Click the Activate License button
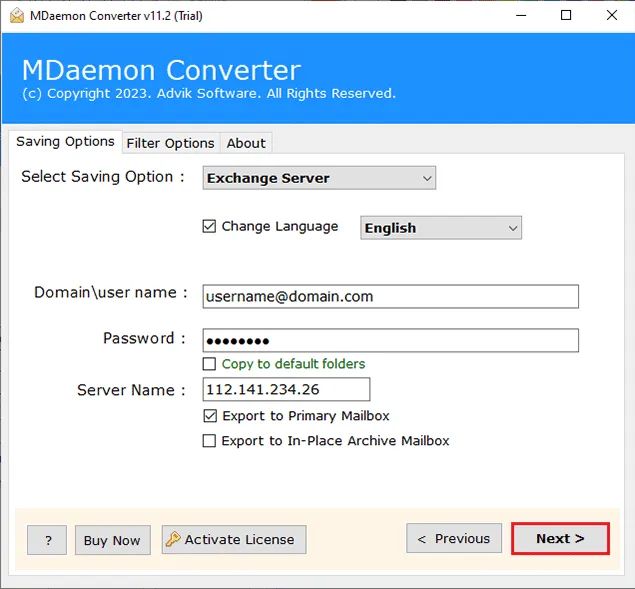Viewport: 635px width, 589px height. pyautogui.click(x=234, y=540)
